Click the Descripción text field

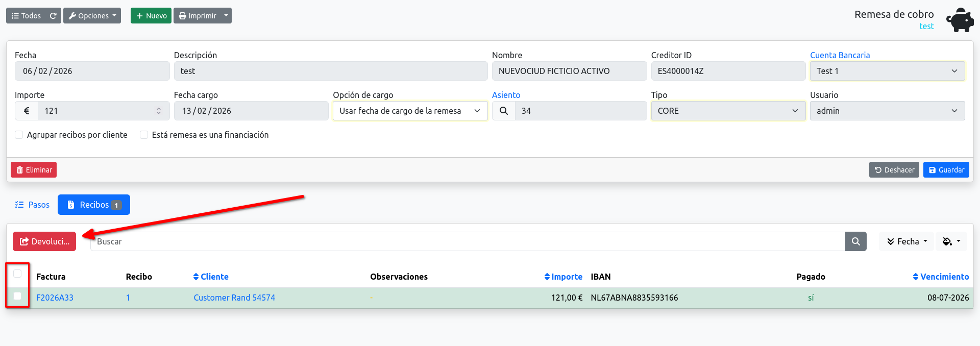331,71
